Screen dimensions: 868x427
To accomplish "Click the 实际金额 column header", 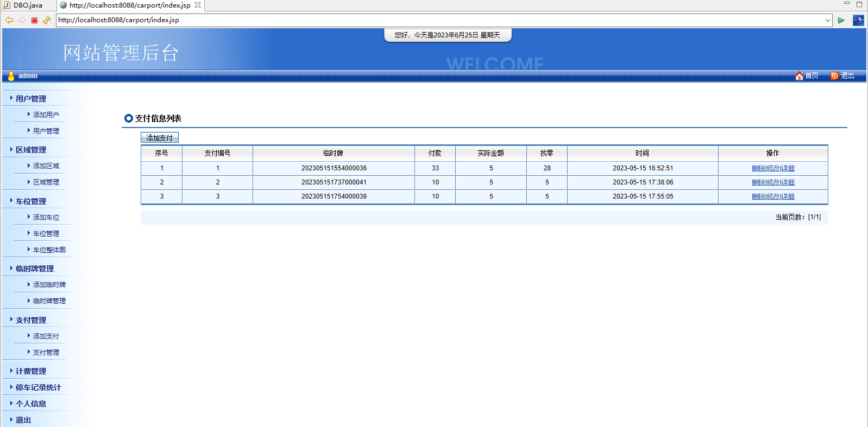I will tap(491, 154).
